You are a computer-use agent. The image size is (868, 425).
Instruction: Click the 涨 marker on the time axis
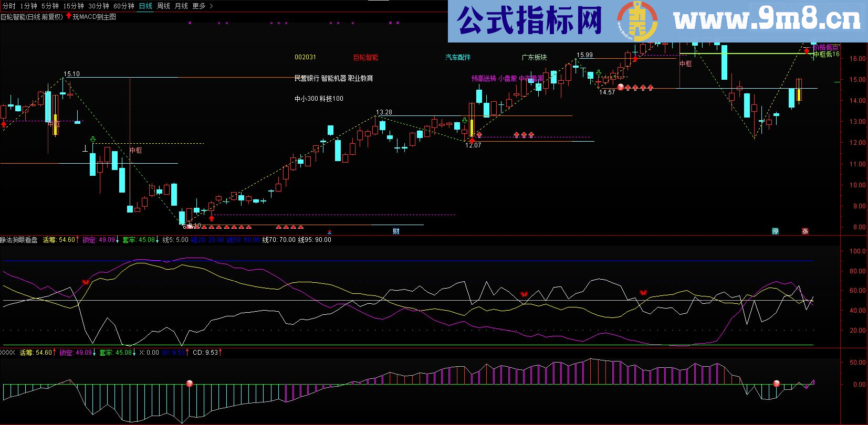click(x=805, y=231)
